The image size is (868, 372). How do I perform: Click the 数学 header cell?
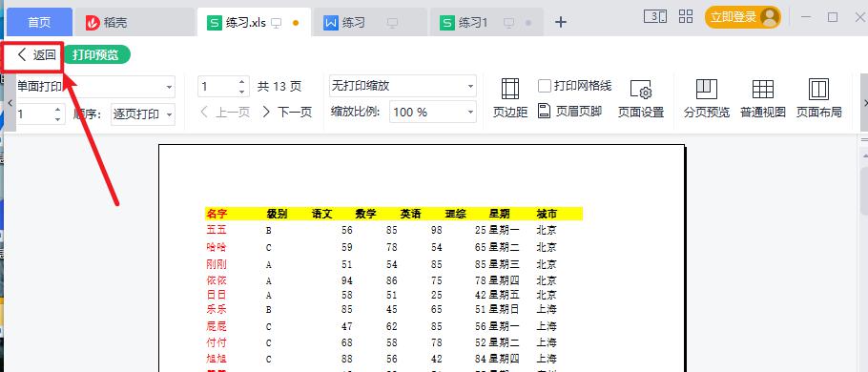coord(366,214)
